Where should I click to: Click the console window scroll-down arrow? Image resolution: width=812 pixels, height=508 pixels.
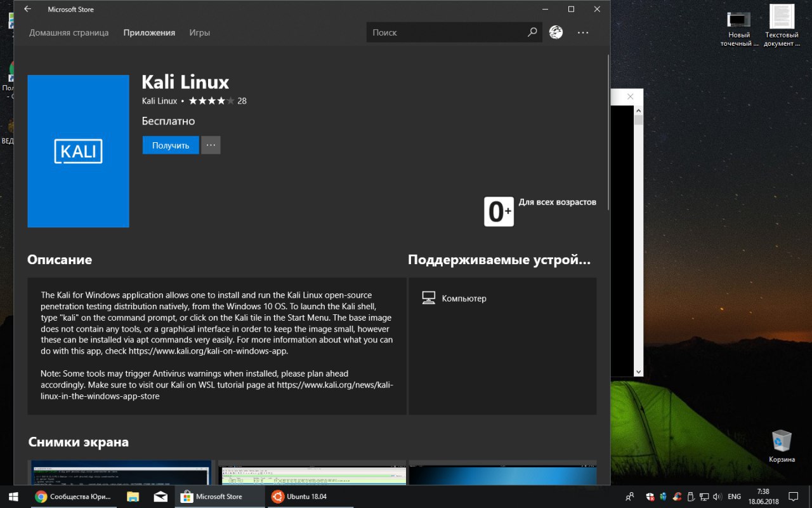638,372
